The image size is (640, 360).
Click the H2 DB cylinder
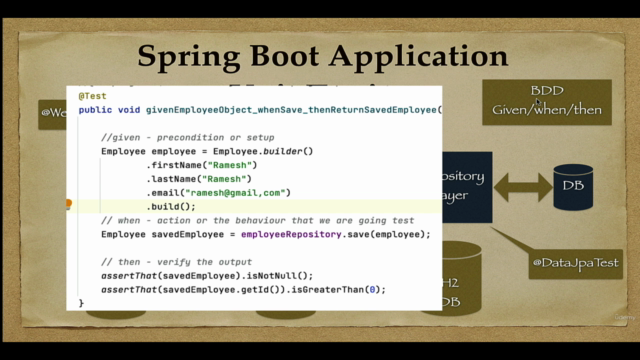(x=462, y=278)
